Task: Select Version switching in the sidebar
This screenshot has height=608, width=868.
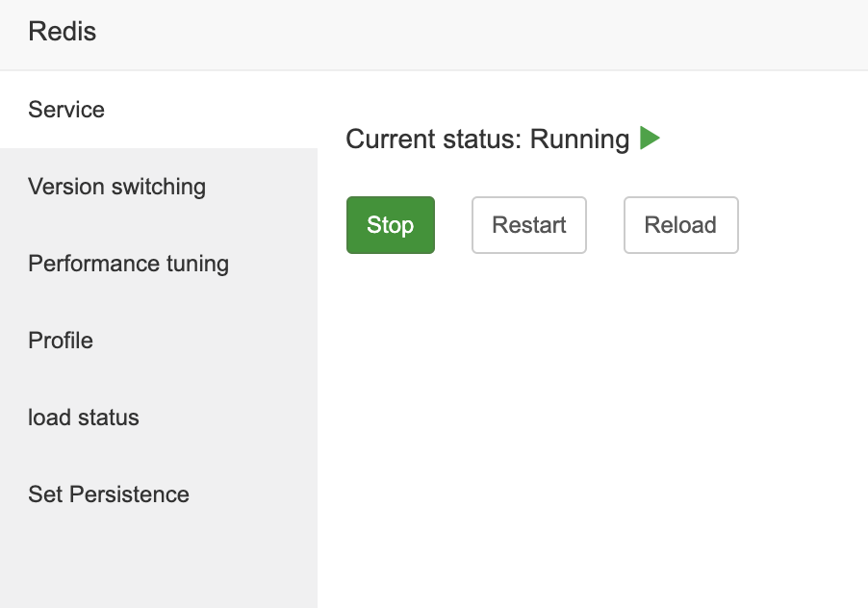Action: (x=116, y=187)
